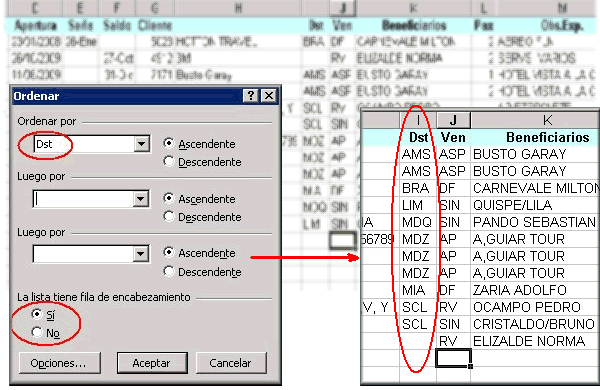Click the Cancelar button
The image size is (600, 390).
(x=231, y=363)
